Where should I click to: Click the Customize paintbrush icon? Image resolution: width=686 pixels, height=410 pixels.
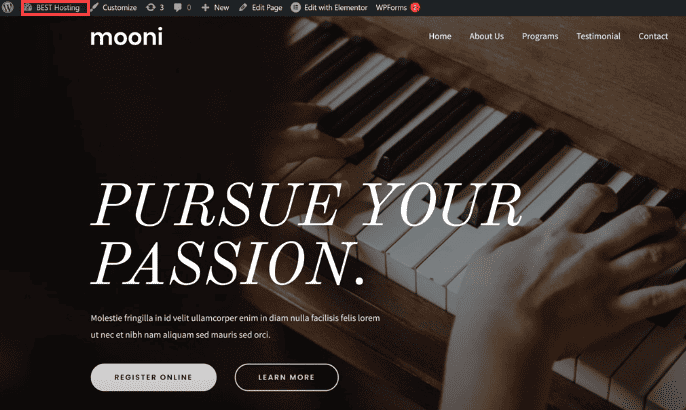(94, 7)
